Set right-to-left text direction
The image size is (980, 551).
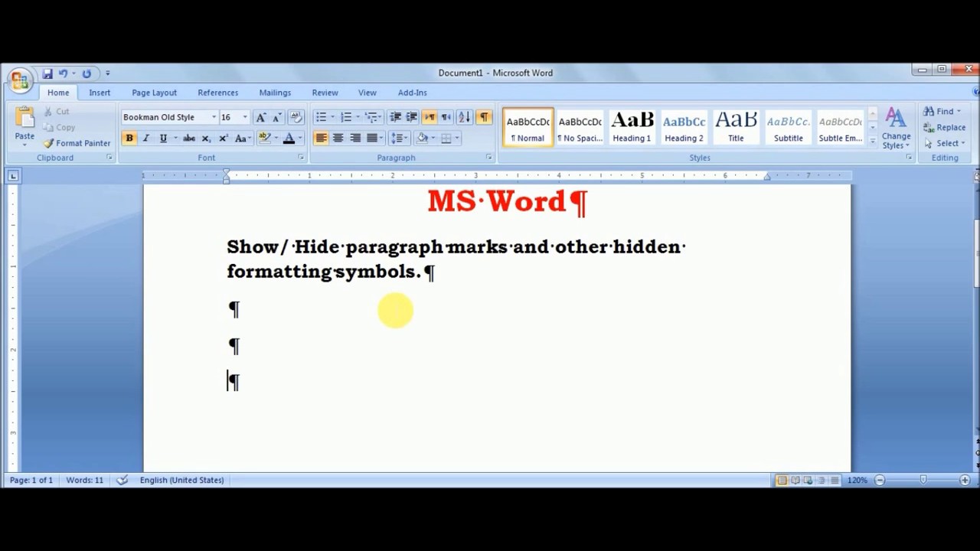pos(446,117)
